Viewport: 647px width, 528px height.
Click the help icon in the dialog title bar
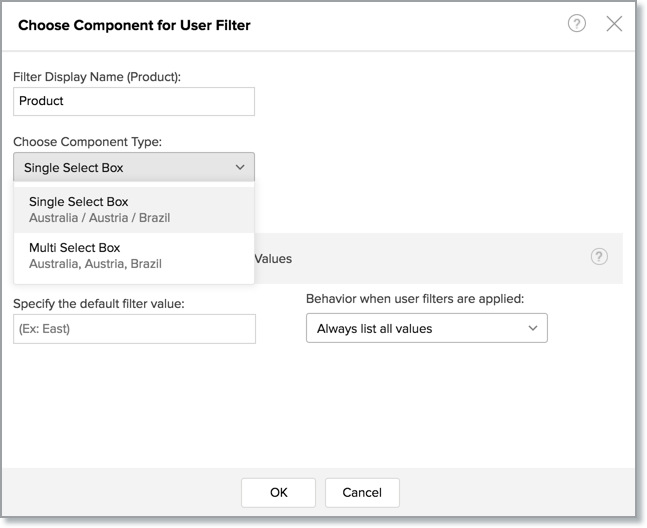click(x=577, y=24)
